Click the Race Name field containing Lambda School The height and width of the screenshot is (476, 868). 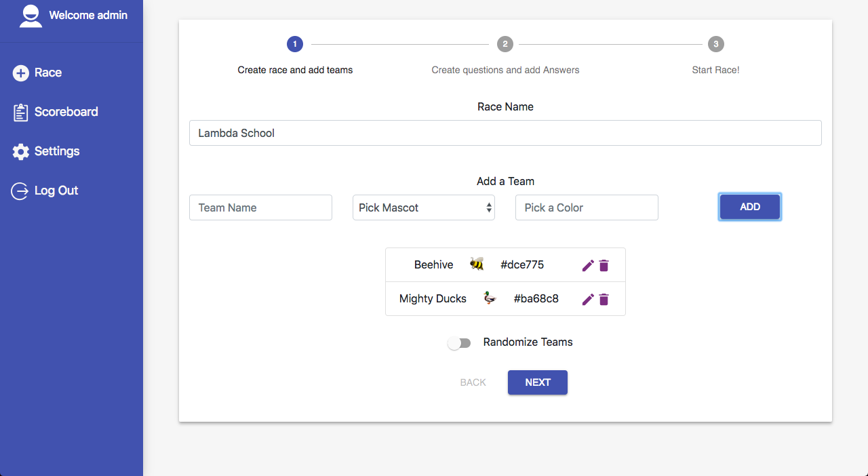[x=505, y=133]
